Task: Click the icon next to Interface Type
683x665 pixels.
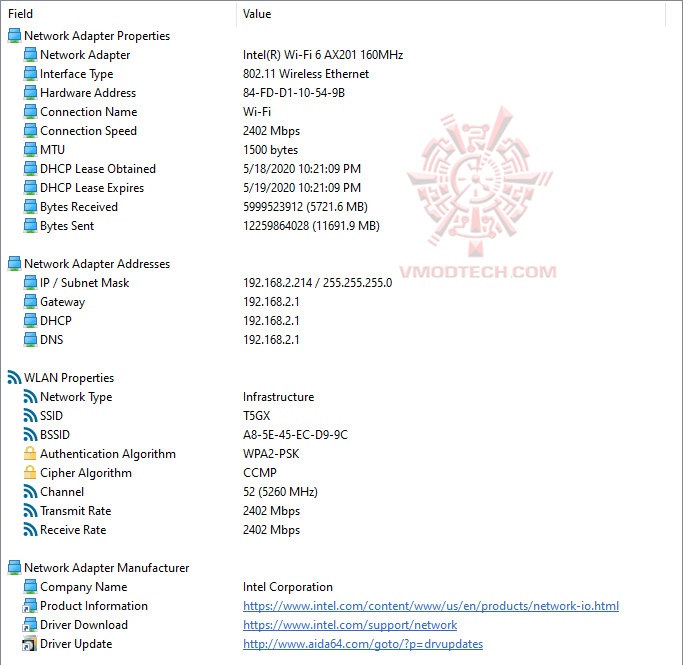Action: click(x=30, y=74)
